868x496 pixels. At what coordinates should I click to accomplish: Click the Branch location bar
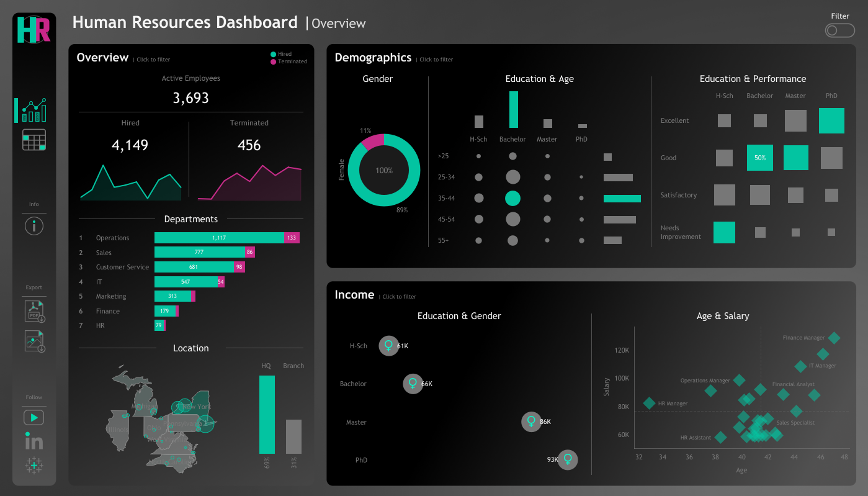click(x=293, y=436)
